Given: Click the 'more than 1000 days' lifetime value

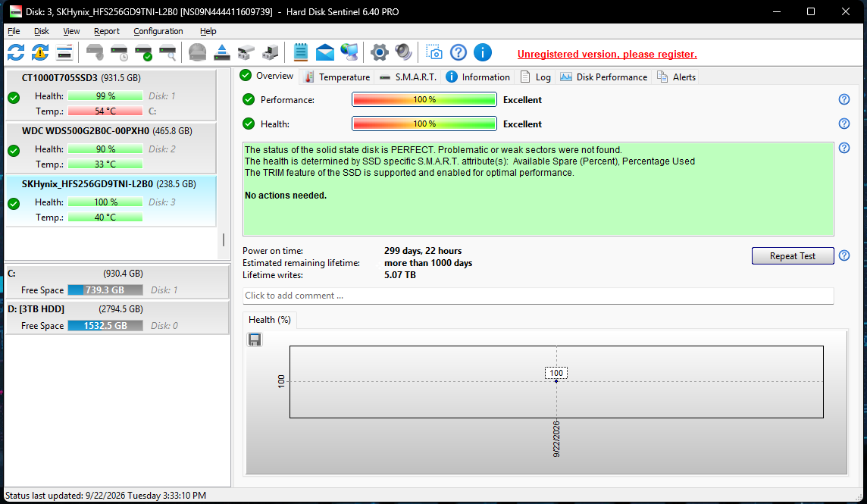Looking at the screenshot, I should [428, 263].
